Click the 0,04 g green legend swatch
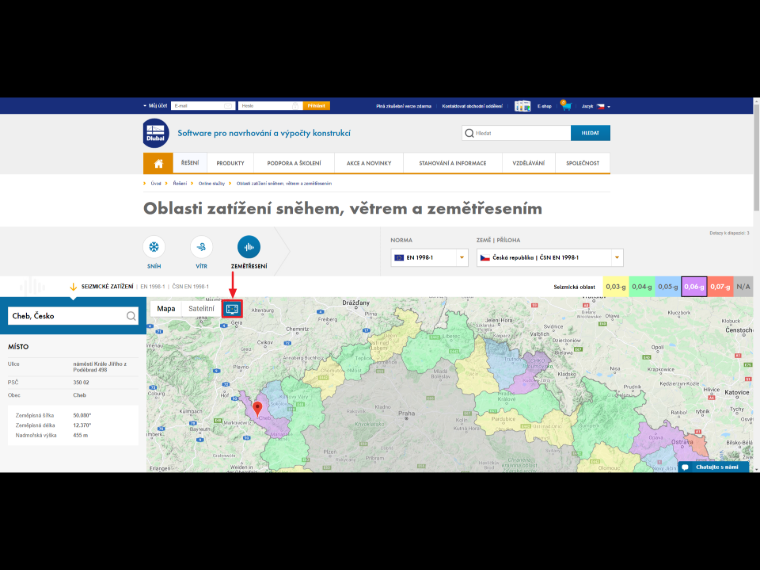Screen dimensions: 760x570 (x=642, y=286)
